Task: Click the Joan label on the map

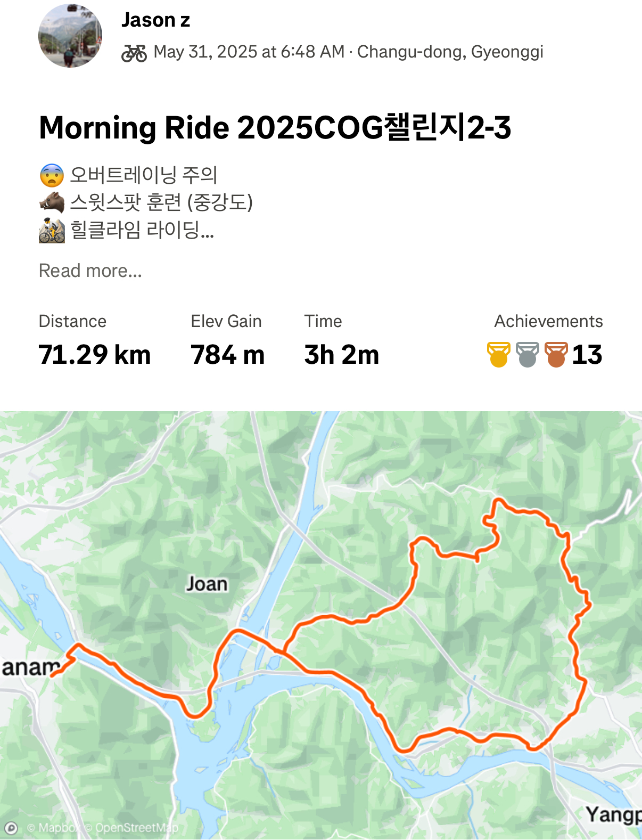Action: (x=207, y=584)
